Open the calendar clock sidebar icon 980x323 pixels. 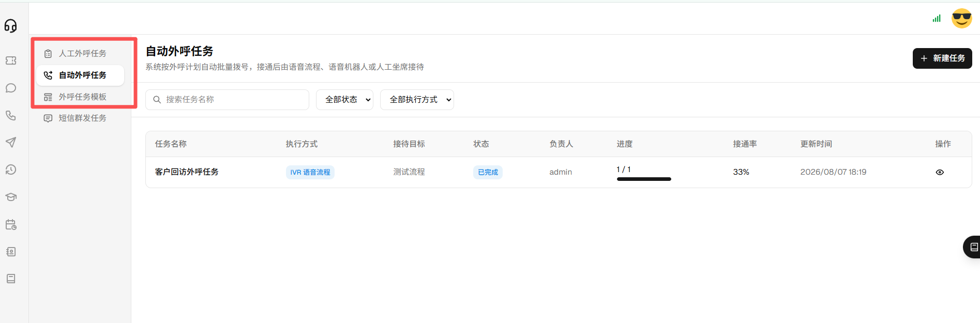click(11, 224)
